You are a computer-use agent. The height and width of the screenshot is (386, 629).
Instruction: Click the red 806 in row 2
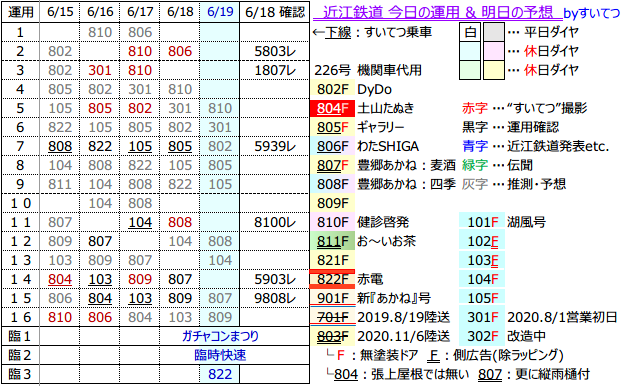[180, 51]
